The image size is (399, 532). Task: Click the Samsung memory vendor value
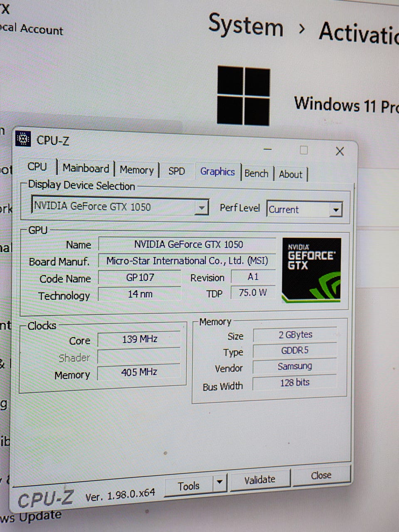[295, 366]
